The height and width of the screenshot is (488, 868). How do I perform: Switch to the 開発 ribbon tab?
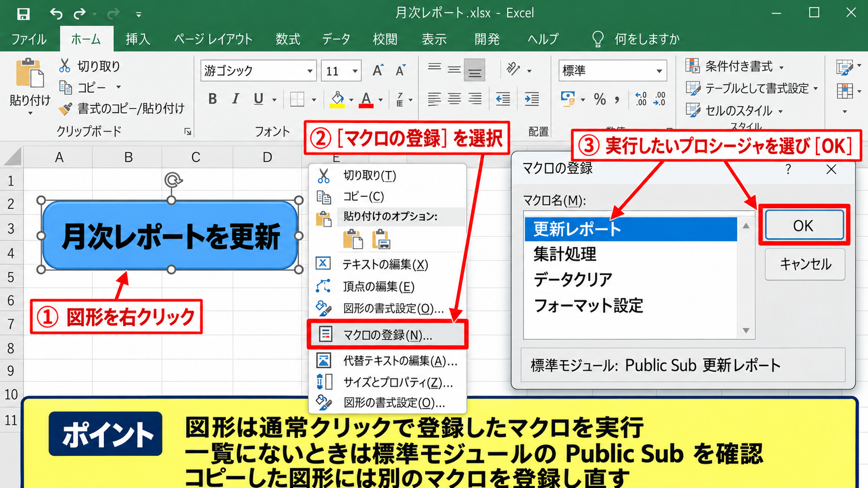point(487,39)
